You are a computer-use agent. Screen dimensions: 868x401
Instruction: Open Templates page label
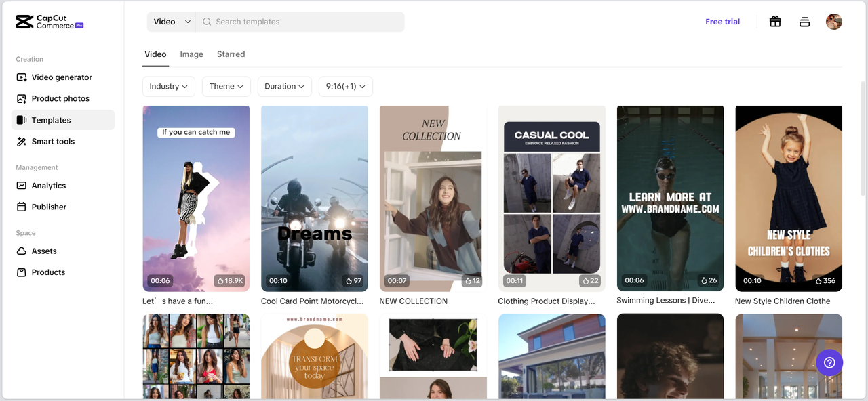[51, 120]
